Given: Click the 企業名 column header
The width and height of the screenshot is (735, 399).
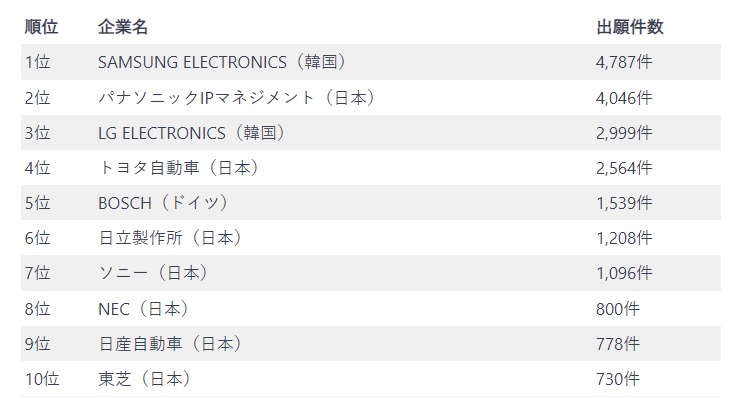Looking at the screenshot, I should tap(123, 27).
